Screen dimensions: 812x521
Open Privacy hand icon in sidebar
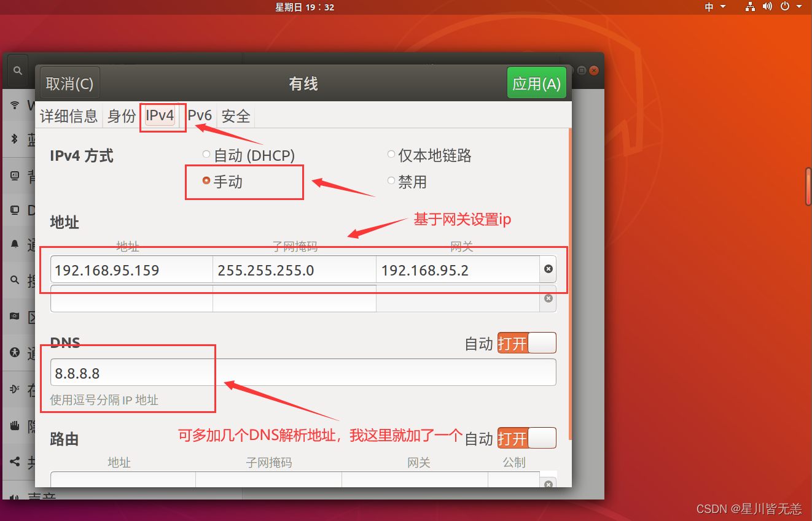coord(15,425)
